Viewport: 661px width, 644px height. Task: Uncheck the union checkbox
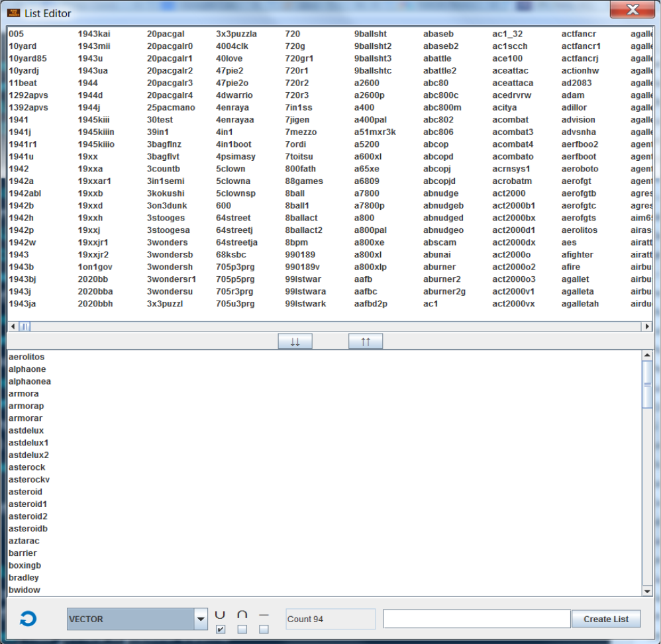pyautogui.click(x=220, y=629)
